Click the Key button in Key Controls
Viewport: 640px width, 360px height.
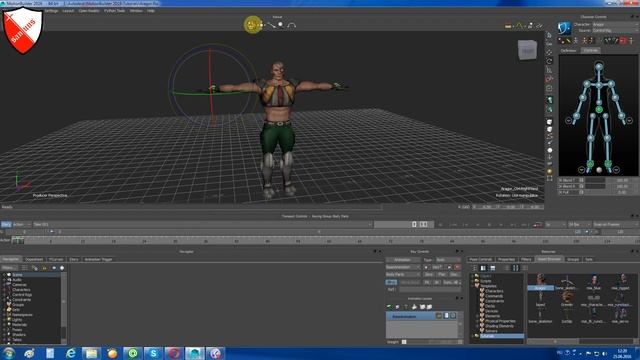tap(437, 267)
